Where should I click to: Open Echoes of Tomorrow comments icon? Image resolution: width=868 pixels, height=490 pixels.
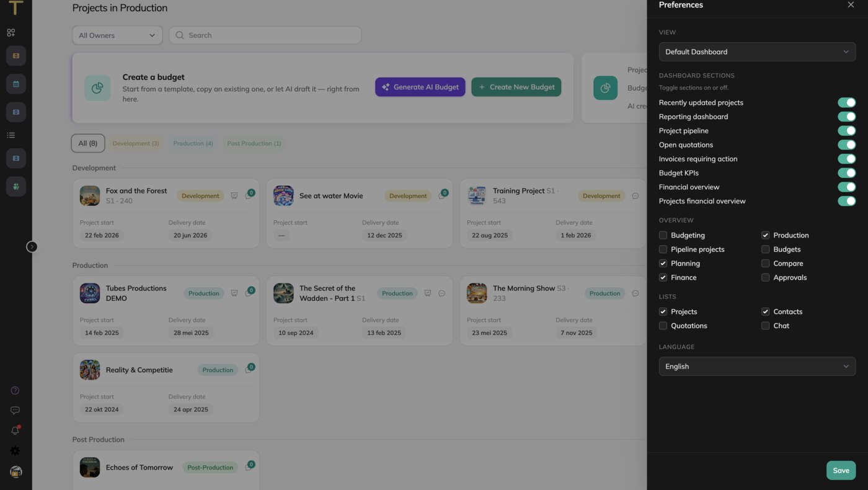(x=249, y=466)
